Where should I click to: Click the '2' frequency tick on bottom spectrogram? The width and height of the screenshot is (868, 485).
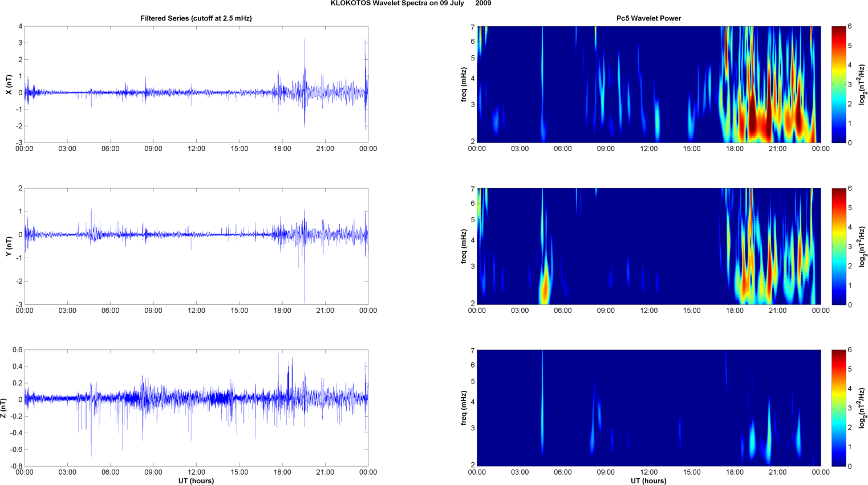tap(472, 465)
